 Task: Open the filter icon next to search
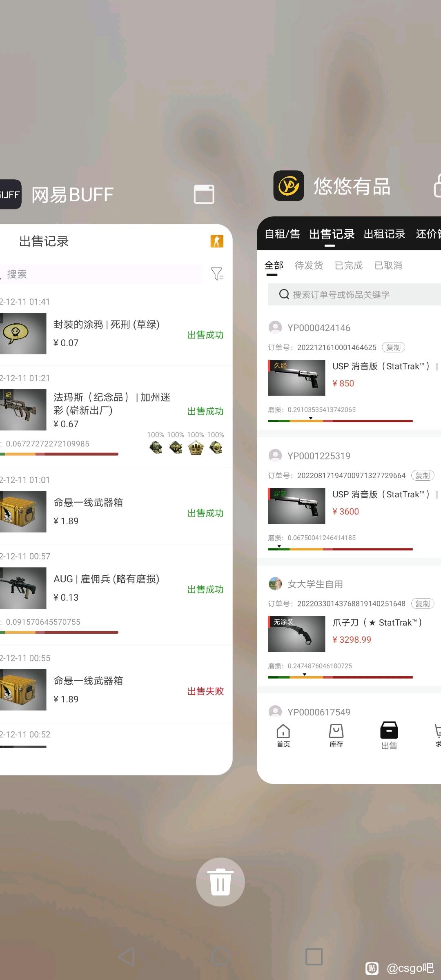[x=217, y=274]
